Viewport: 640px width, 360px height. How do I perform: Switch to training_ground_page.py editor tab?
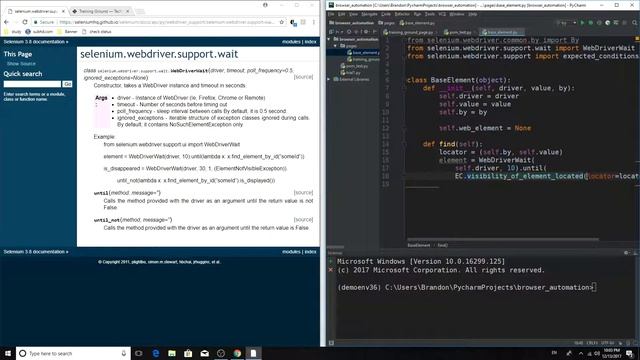pyautogui.click(x=409, y=32)
